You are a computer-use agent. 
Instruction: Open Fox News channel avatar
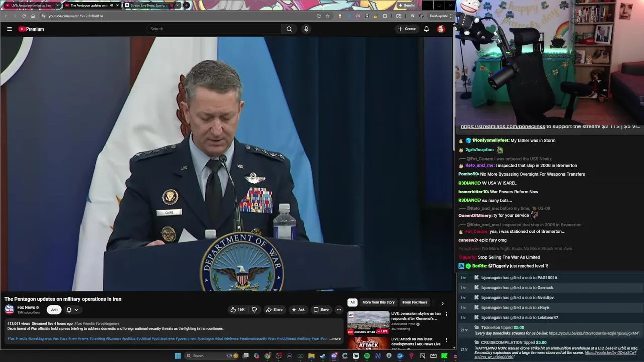(x=10, y=309)
